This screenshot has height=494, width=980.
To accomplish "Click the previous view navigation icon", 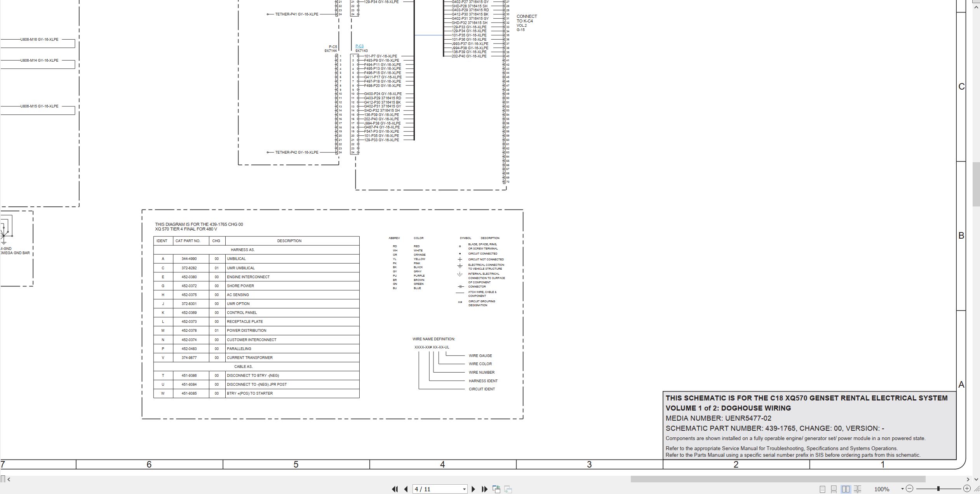I will (x=496, y=489).
